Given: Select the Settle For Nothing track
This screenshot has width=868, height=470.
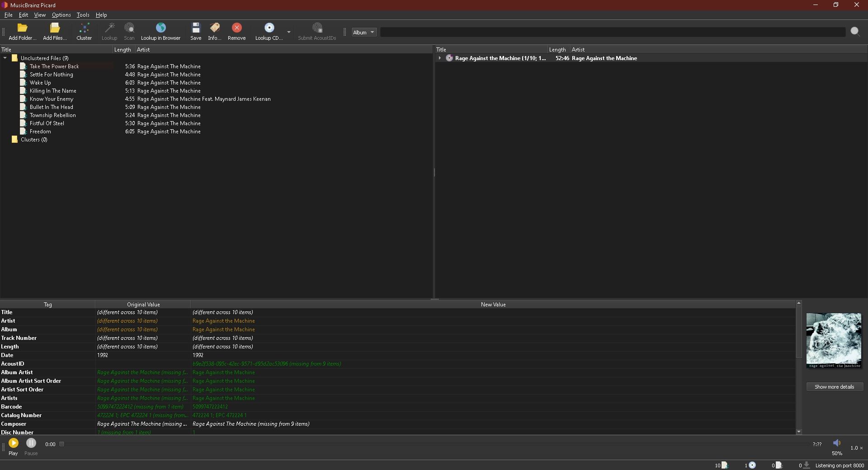Looking at the screenshot, I should click(x=51, y=74).
